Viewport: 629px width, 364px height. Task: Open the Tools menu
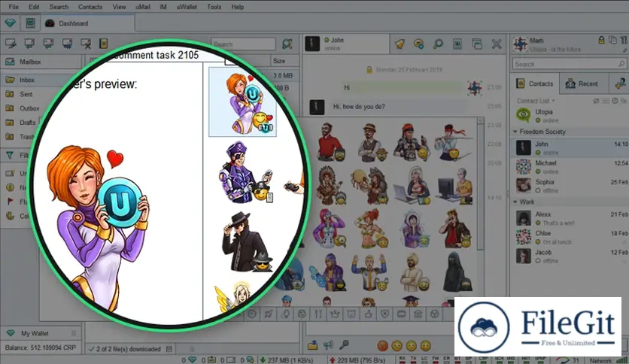coord(214,7)
